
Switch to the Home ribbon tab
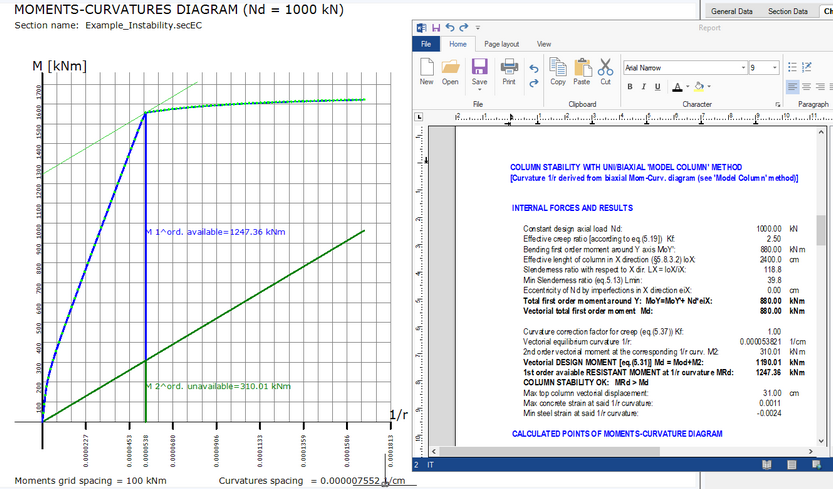point(457,44)
